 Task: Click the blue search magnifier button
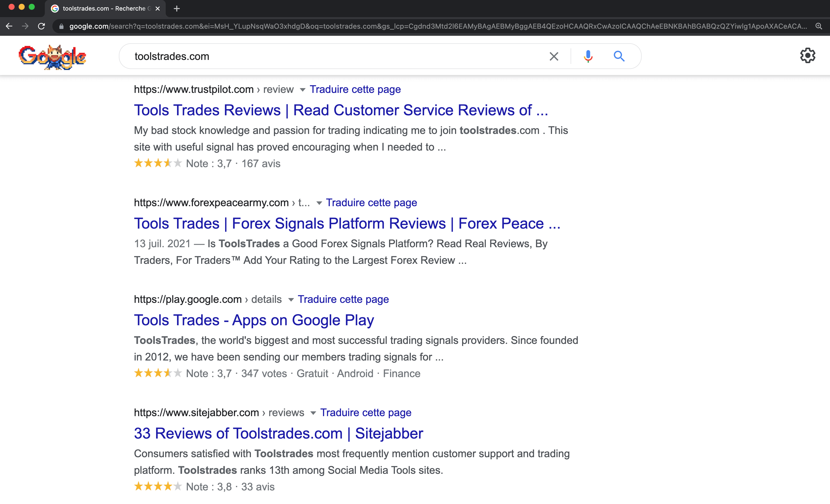pos(619,56)
